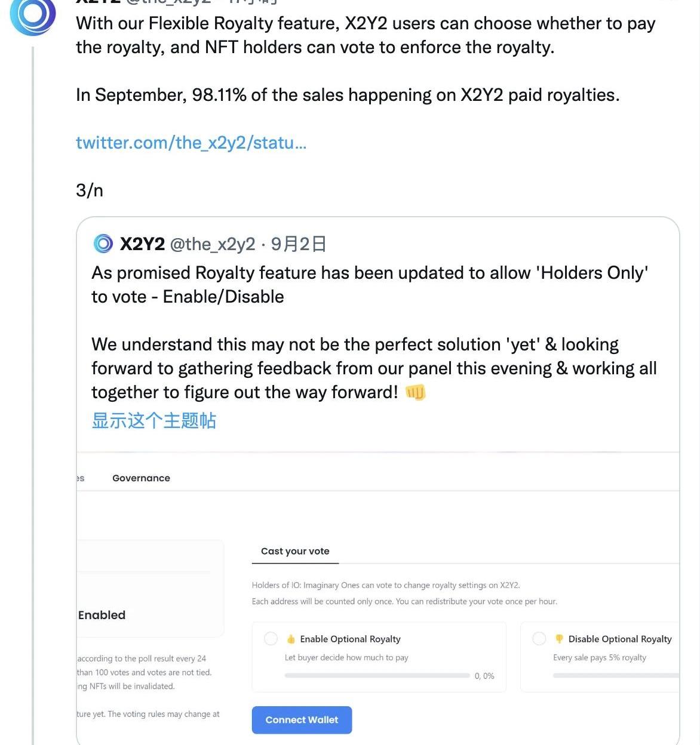Select the Disable Optional Royalty radio button
The height and width of the screenshot is (745, 700).
point(539,639)
